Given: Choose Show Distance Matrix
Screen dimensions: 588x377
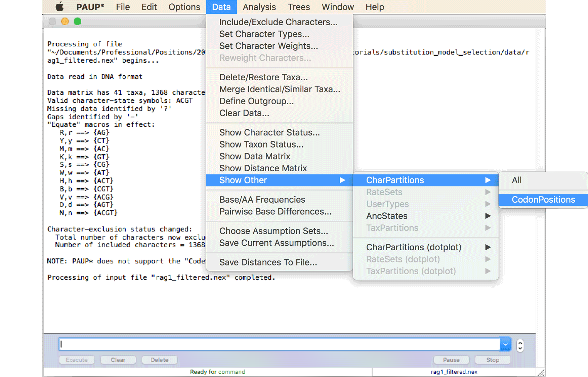Looking at the screenshot, I should click(279, 168).
